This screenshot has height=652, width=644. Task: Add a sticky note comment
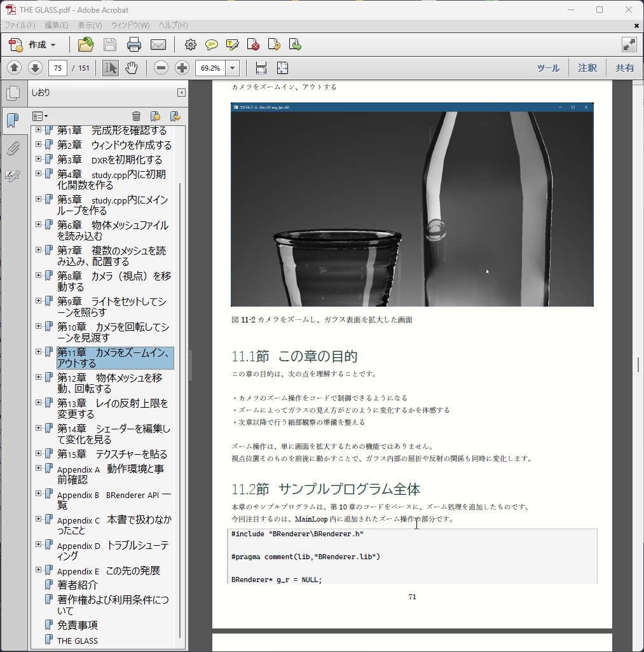(211, 45)
